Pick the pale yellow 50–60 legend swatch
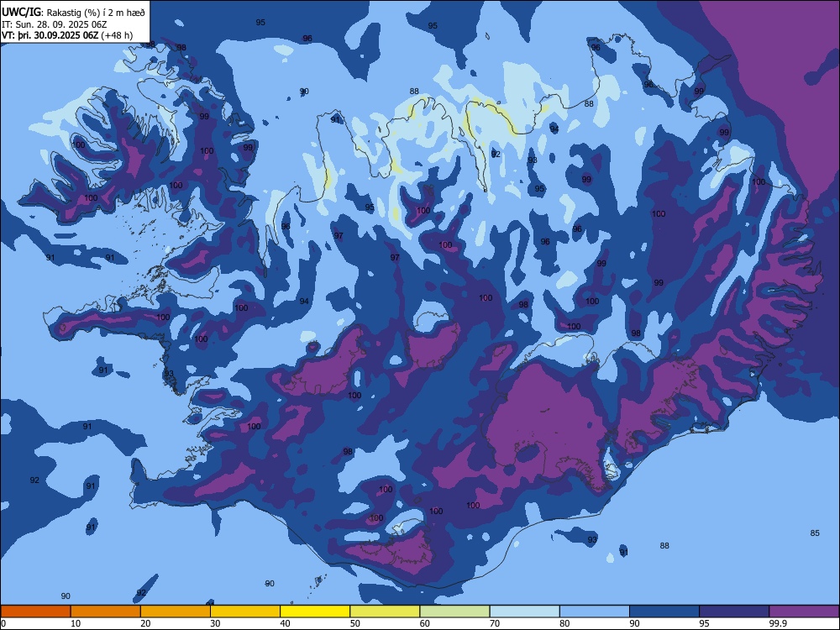840x630 pixels. click(385, 612)
